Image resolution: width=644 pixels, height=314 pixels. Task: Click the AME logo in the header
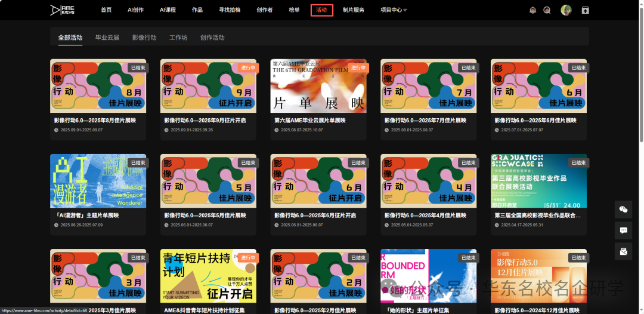pyautogui.click(x=63, y=10)
